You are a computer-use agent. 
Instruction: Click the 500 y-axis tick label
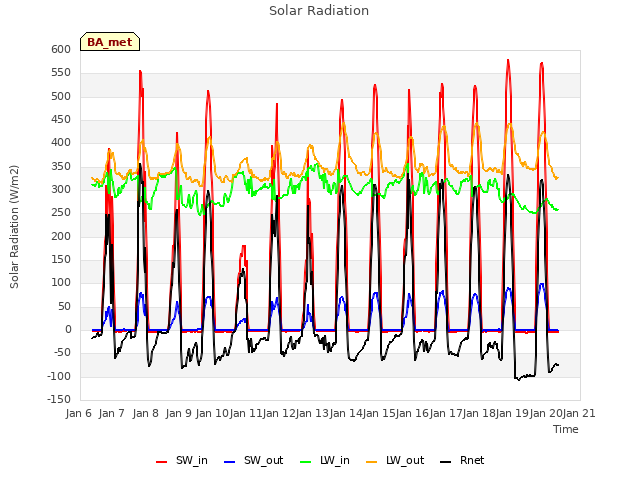point(61,96)
